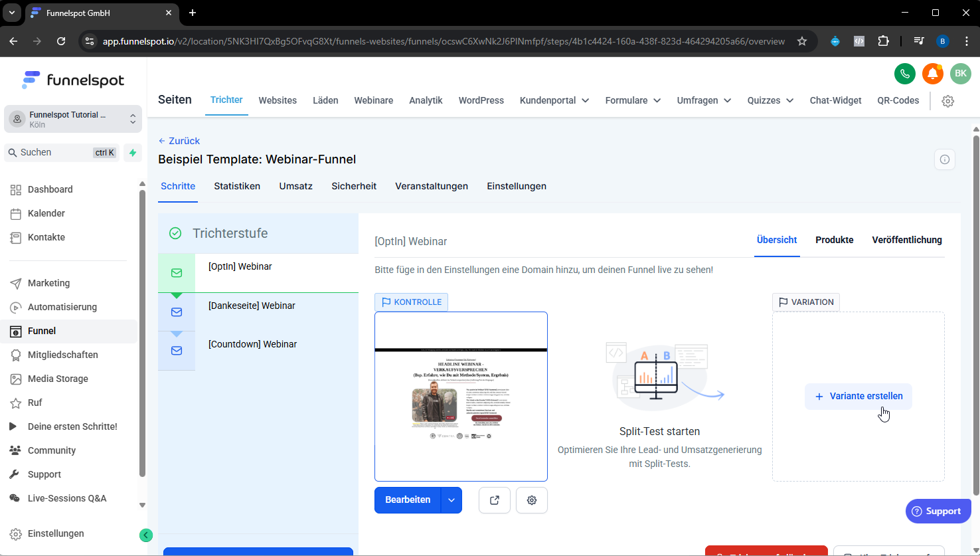Click the Chrome address bar URL
The image size is (980, 556).
(x=444, y=41)
